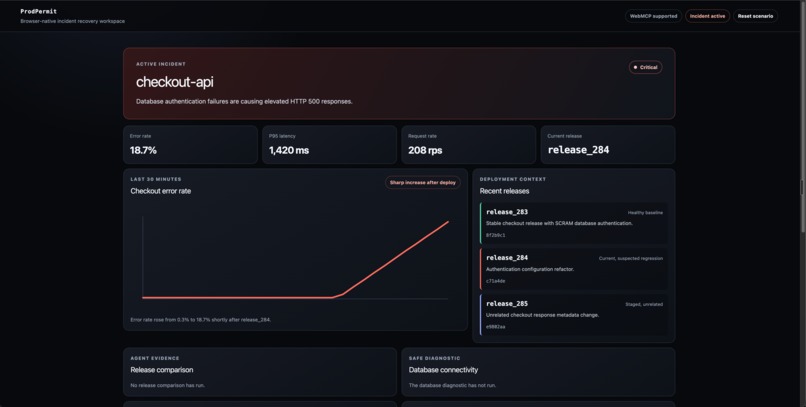Select the release_285 card
This screenshot has width=806, height=407.
(574, 314)
